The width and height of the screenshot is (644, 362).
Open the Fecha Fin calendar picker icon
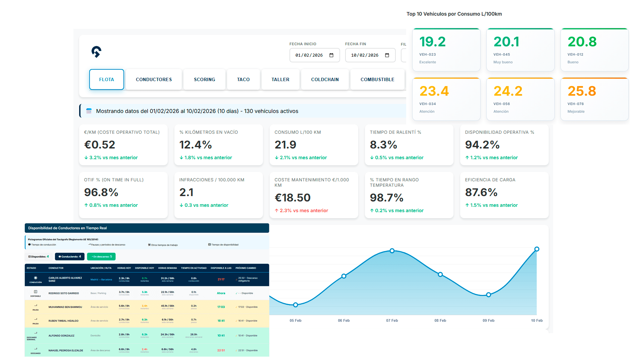point(387,55)
